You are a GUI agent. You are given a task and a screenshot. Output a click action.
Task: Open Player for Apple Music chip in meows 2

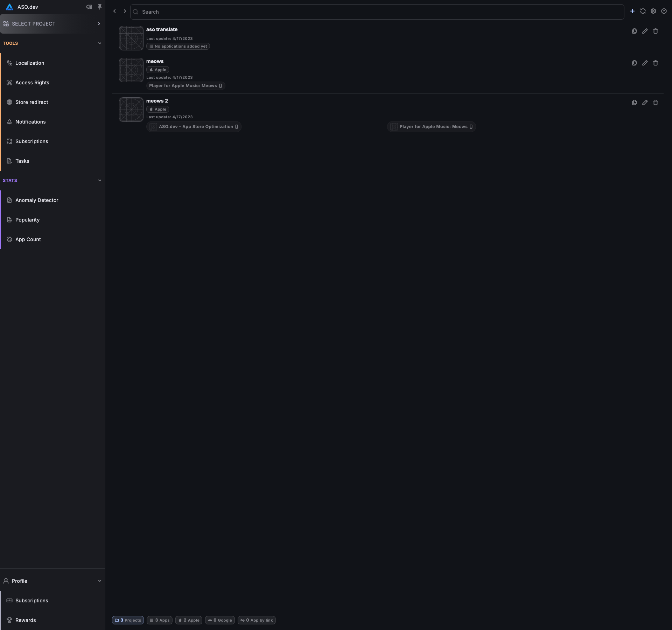pos(432,127)
